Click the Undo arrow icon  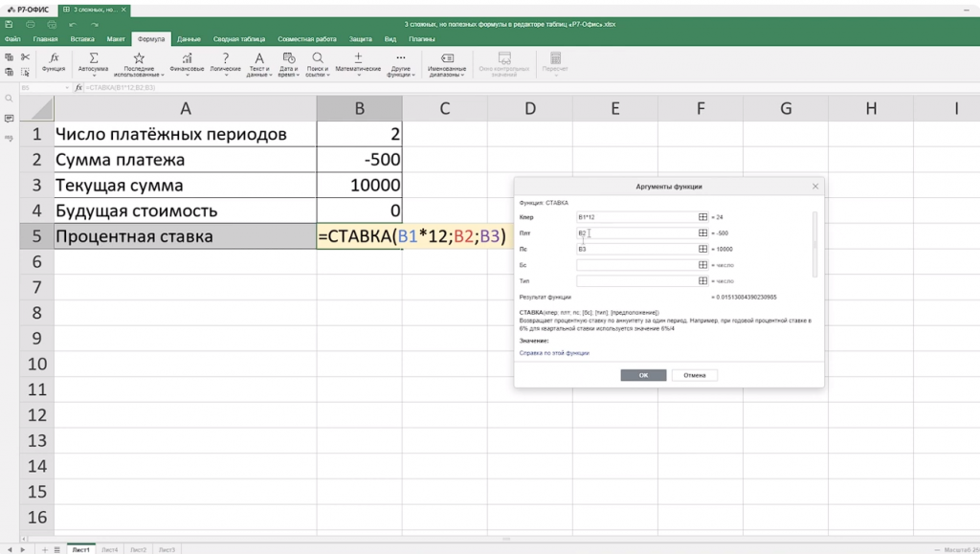[73, 24]
